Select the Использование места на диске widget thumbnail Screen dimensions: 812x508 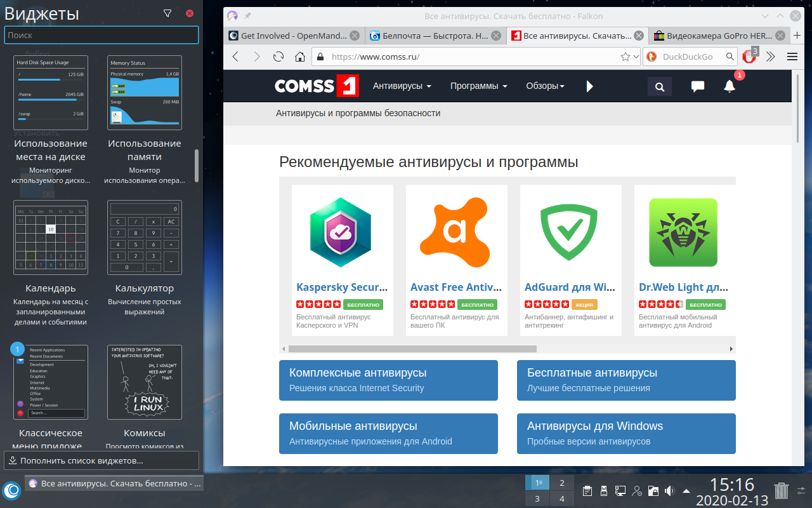pos(51,93)
